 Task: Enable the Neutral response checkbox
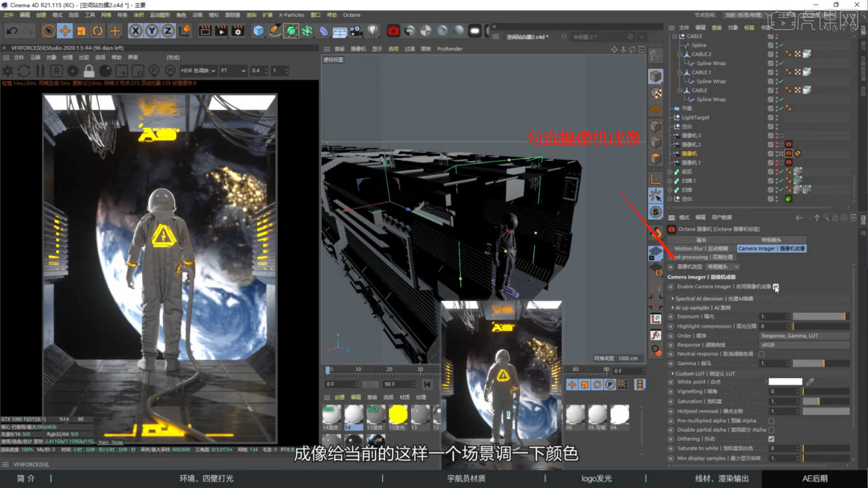point(762,354)
